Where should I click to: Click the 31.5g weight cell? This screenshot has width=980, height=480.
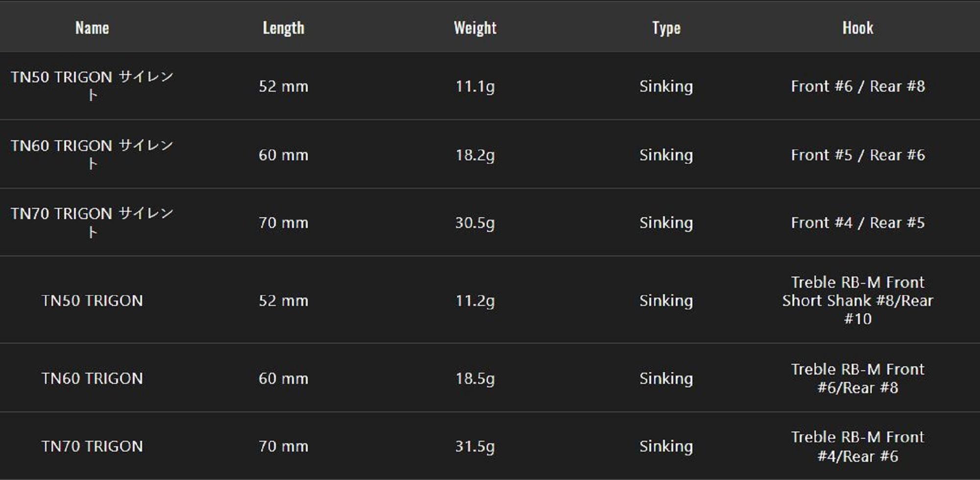click(x=475, y=446)
